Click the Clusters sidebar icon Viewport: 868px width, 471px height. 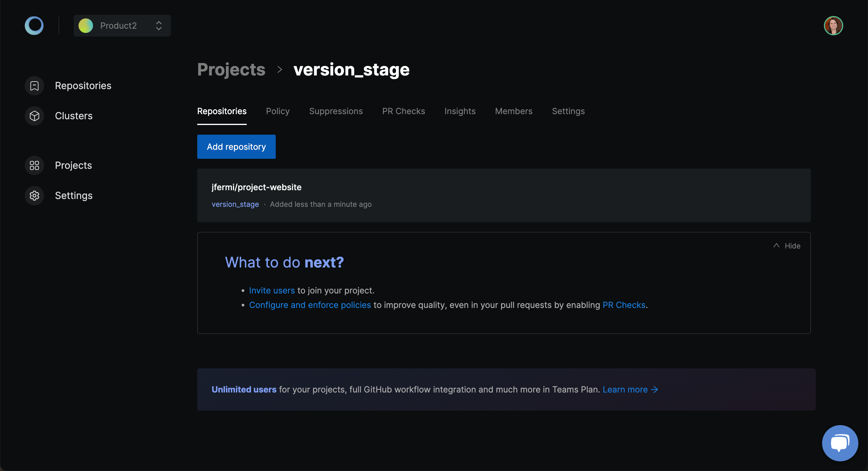34,115
